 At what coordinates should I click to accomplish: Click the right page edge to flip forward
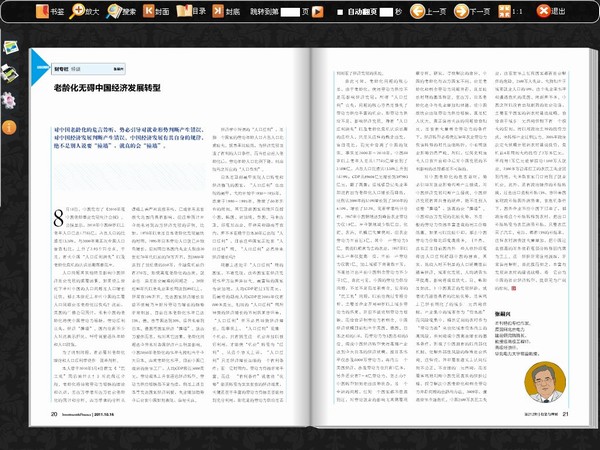click(x=593, y=237)
